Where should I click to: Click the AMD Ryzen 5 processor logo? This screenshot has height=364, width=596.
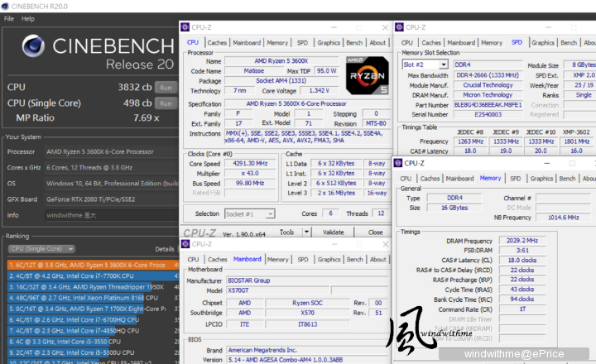pos(368,75)
